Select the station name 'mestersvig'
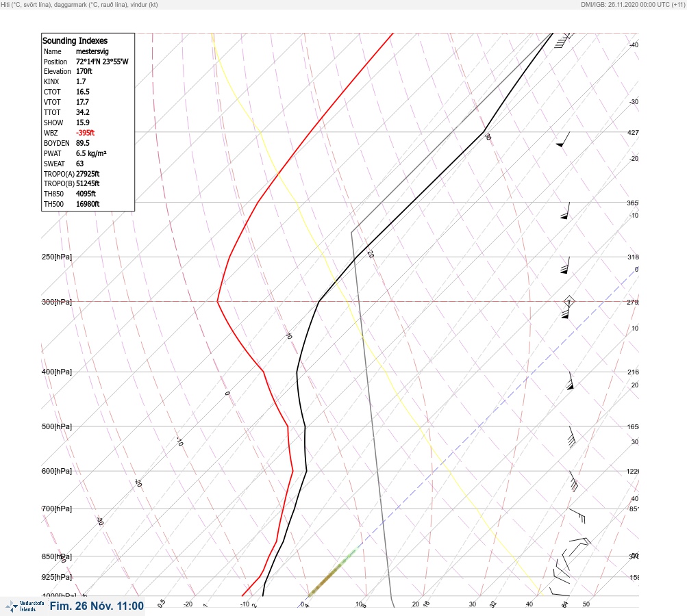687x616 pixels. (x=92, y=51)
